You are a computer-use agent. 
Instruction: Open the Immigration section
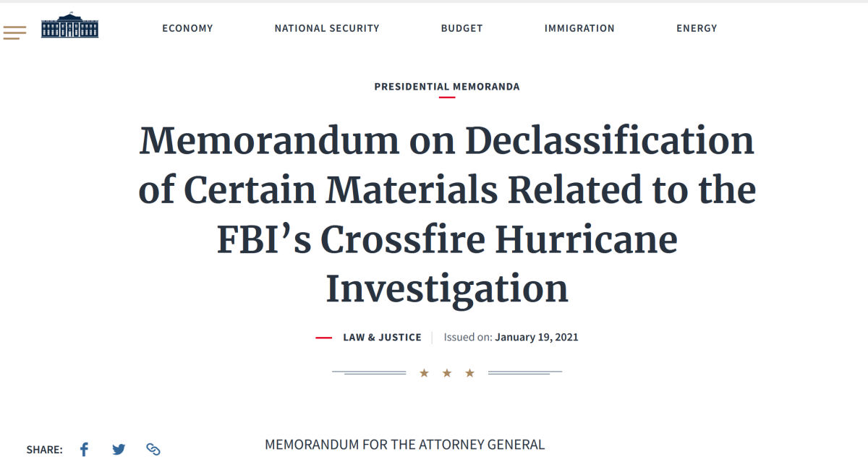pos(579,28)
